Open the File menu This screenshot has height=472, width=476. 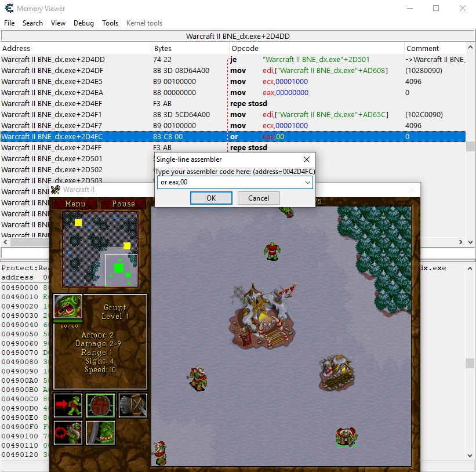[x=9, y=23]
